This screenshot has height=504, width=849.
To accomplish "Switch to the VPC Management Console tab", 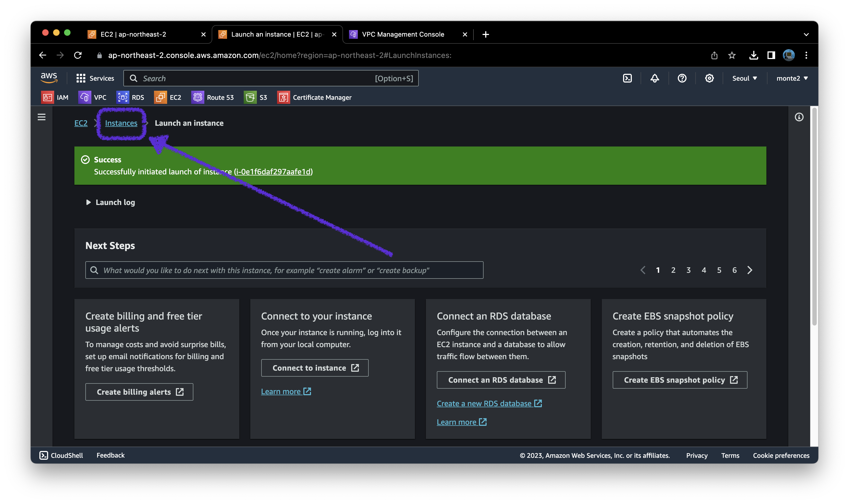I will coord(403,34).
